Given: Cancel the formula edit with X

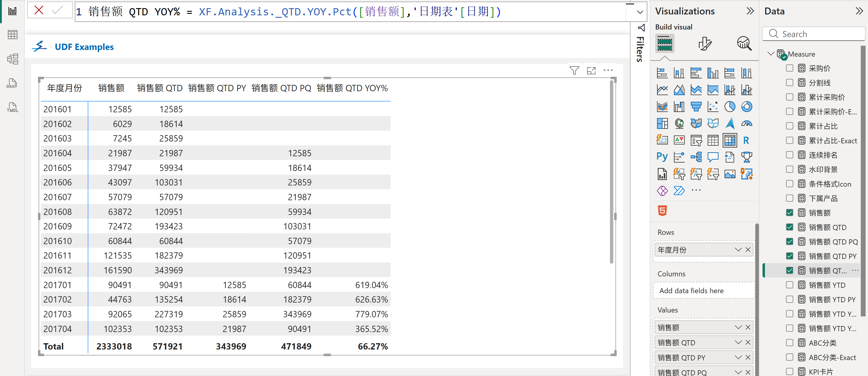Looking at the screenshot, I should click(x=39, y=10).
